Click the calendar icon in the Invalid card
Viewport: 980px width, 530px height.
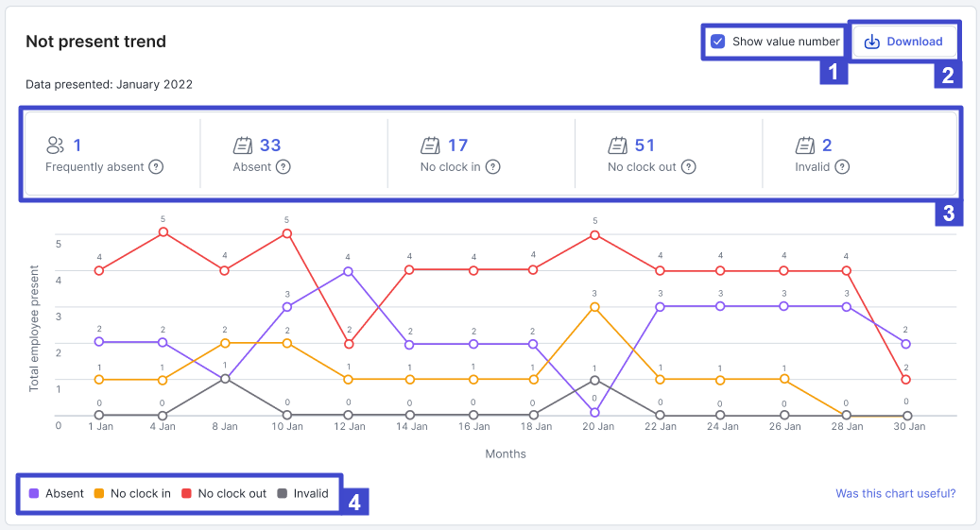tap(805, 145)
